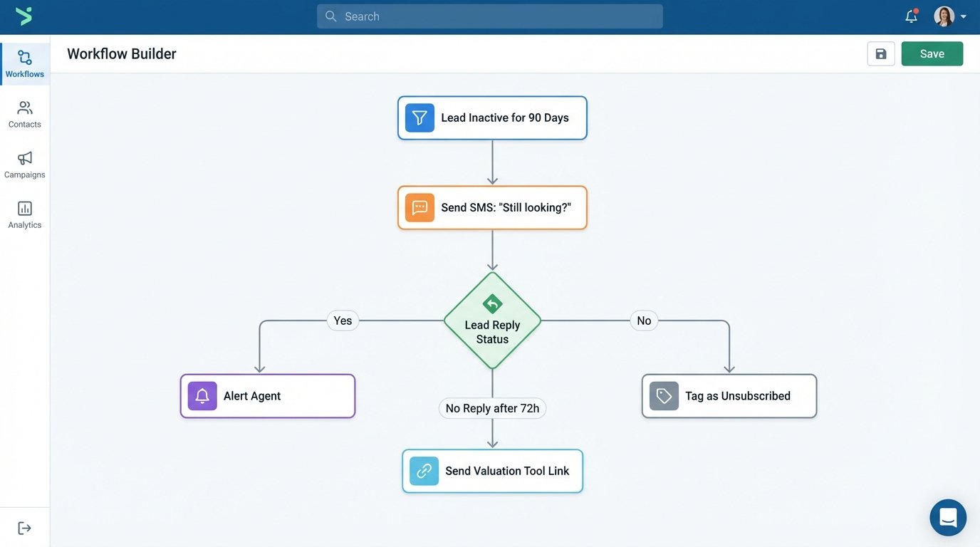Switch to Analytics in the sidebar
Viewport: 980px width, 547px height.
pyautogui.click(x=25, y=215)
